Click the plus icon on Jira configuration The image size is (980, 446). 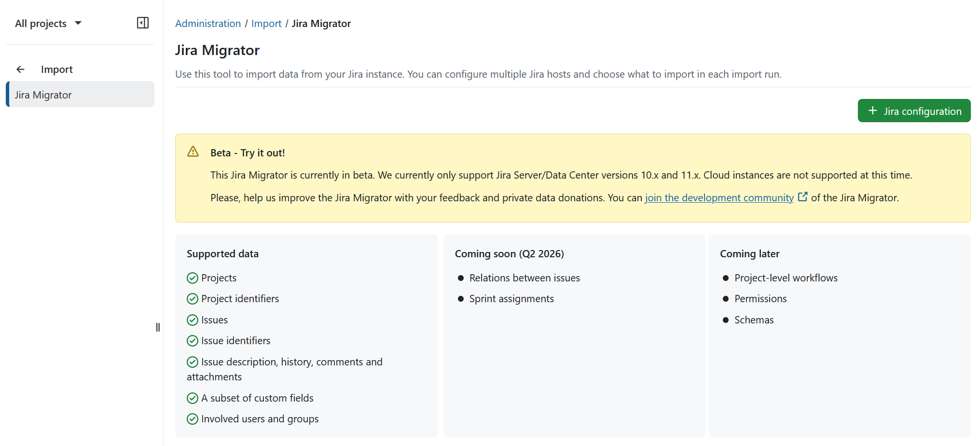pyautogui.click(x=872, y=111)
